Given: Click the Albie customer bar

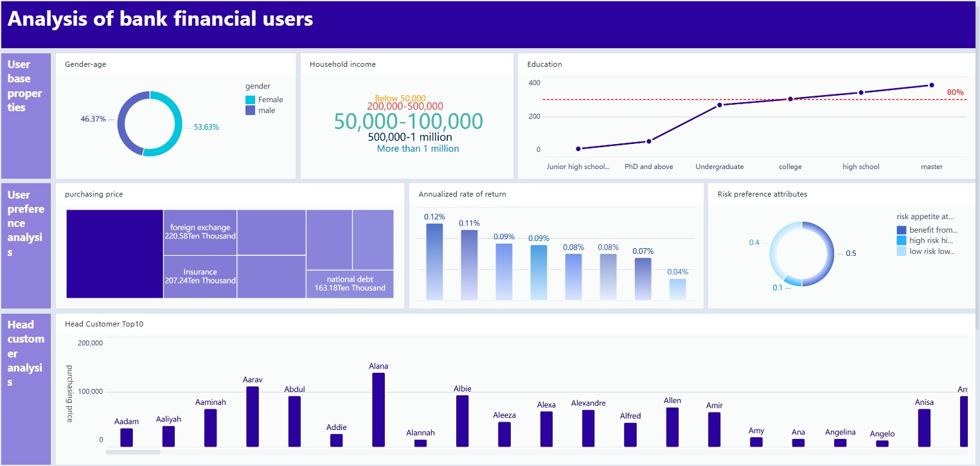Looking at the screenshot, I should [462, 421].
